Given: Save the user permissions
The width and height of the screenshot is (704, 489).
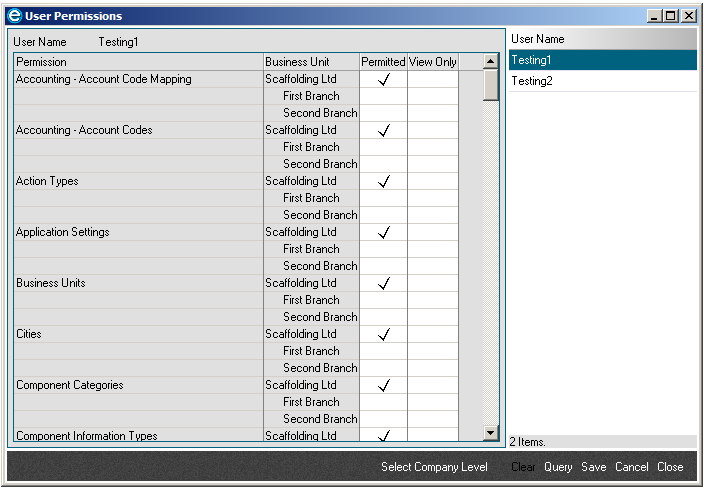Looking at the screenshot, I should (593, 467).
